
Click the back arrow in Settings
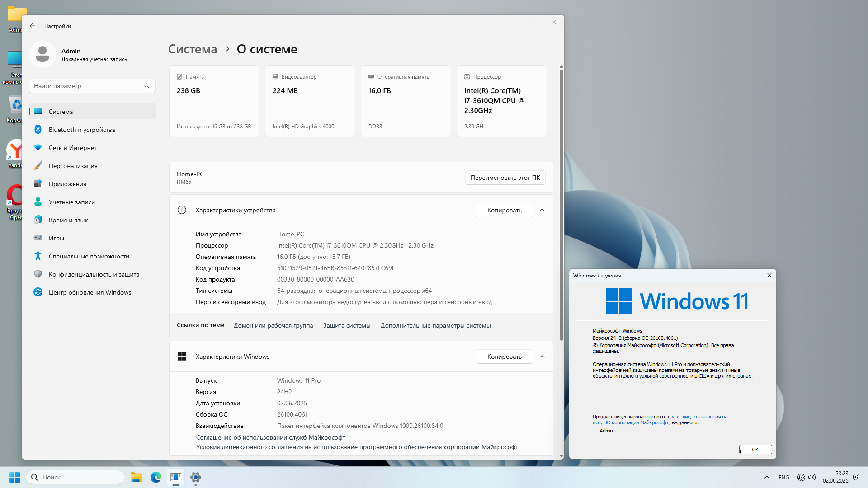(x=33, y=26)
